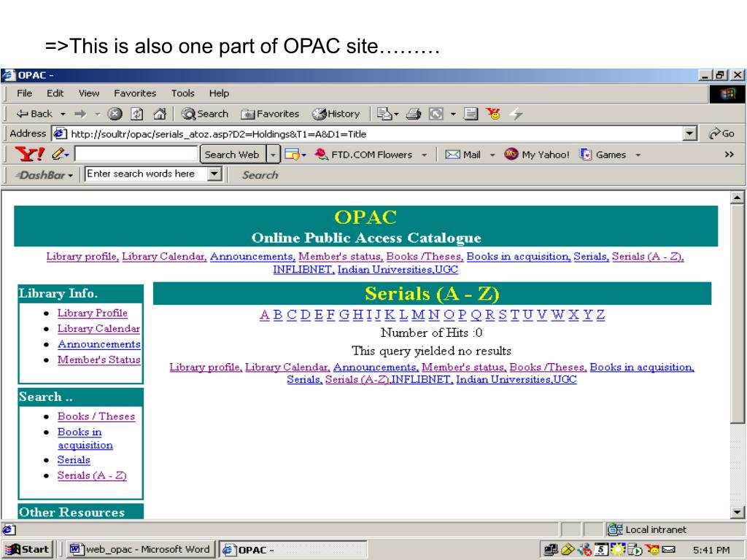
Task: Refresh the page with Refresh icon
Action: tap(137, 114)
